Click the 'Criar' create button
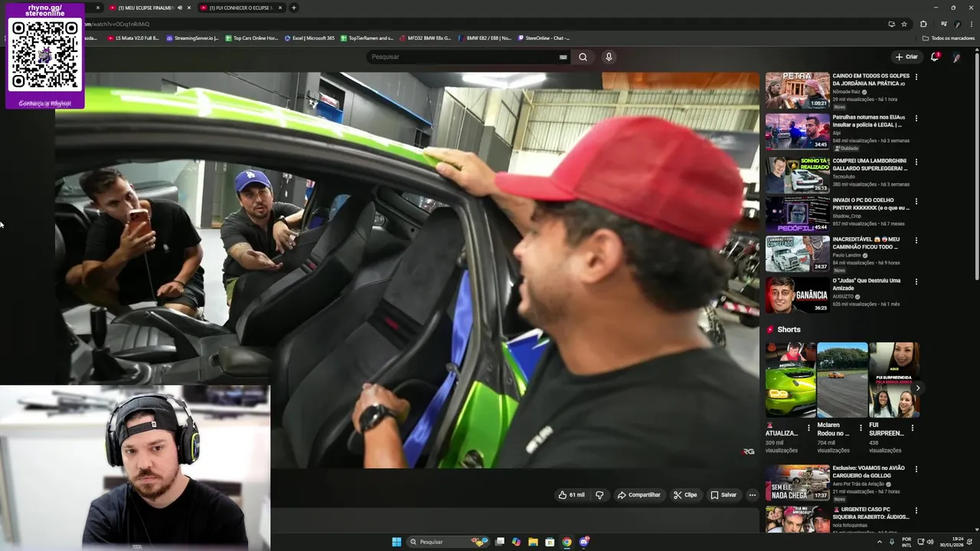 [x=906, y=57]
